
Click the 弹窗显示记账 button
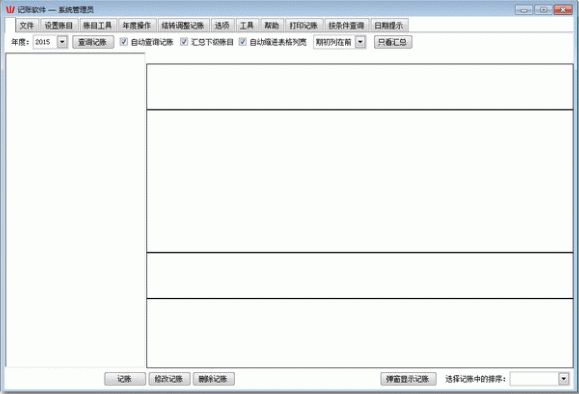click(x=408, y=379)
